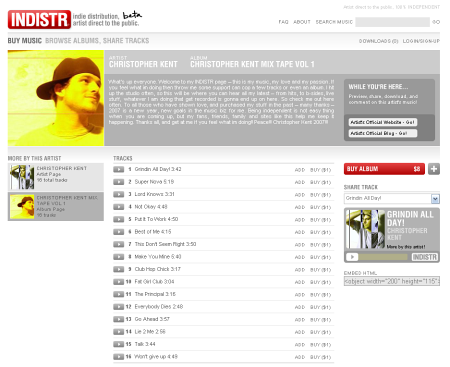The image size is (450, 367).
Task: Open Artist's Official Blog link
Action: coord(383,133)
